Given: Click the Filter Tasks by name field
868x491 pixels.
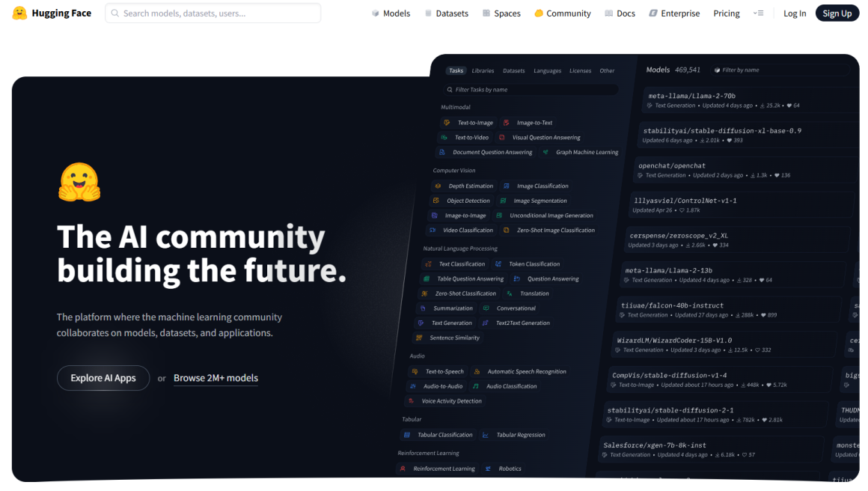Looking at the screenshot, I should (x=531, y=90).
